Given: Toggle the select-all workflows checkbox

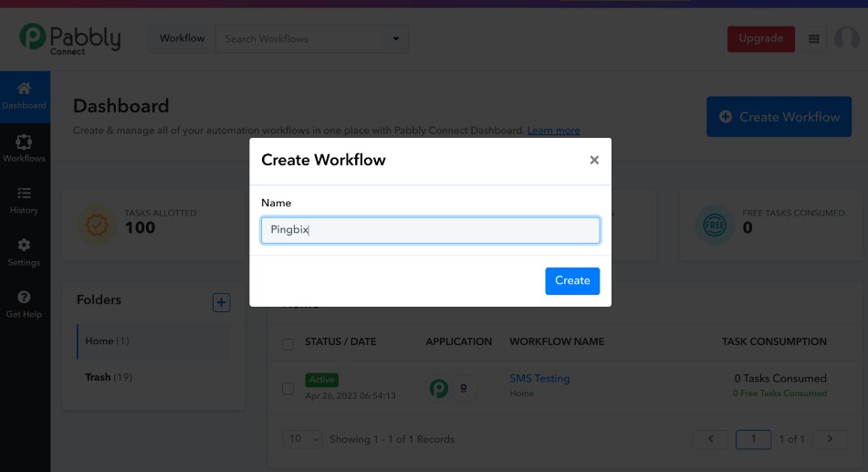Looking at the screenshot, I should (288, 344).
